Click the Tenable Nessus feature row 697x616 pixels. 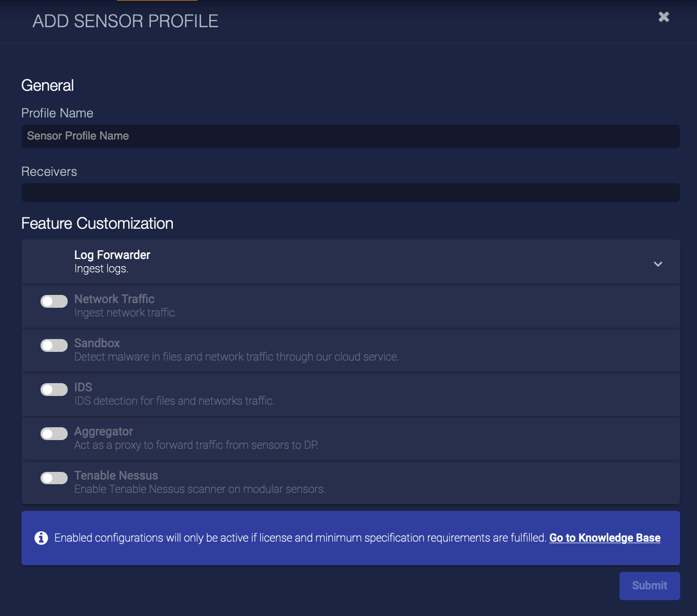308,482
